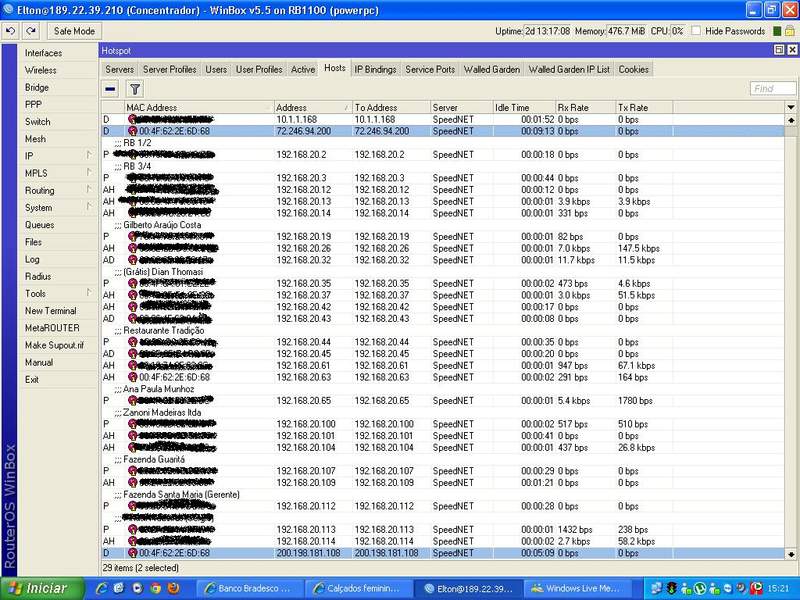Screen dimensions: 800x600
Task: Open the Windows Iniciar start button
Action: tap(42, 588)
